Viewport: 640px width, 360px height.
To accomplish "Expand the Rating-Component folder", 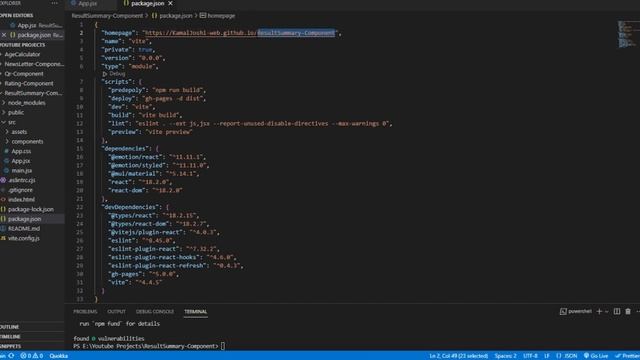I will click(29, 84).
